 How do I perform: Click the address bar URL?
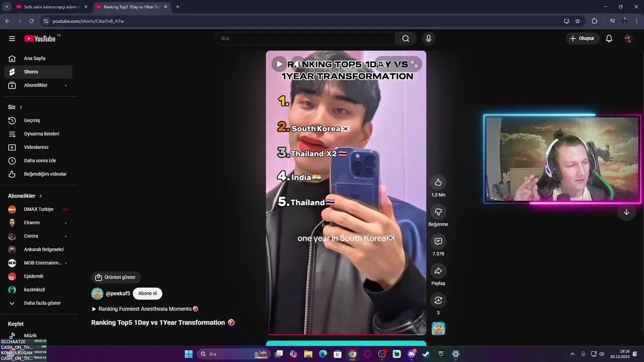point(88,21)
